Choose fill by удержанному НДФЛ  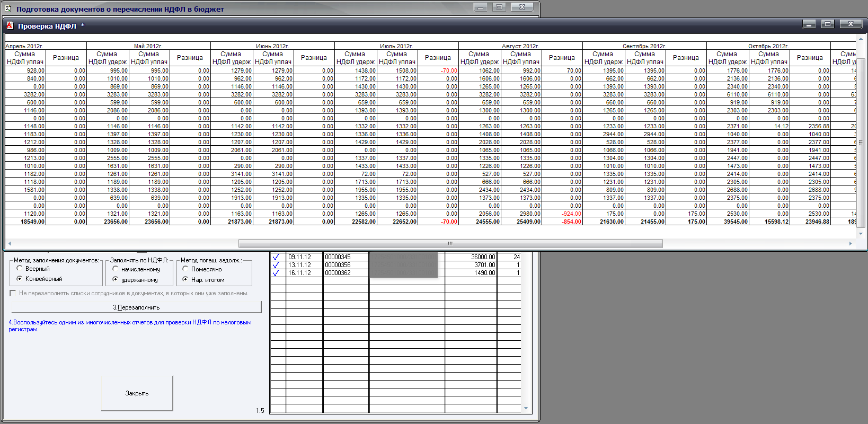(x=116, y=279)
